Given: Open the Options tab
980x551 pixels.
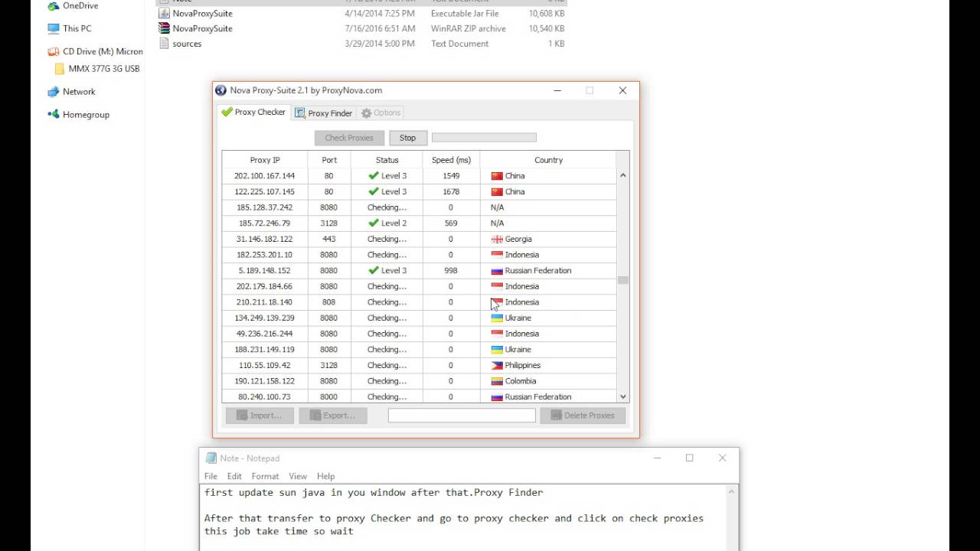Looking at the screenshot, I should (x=381, y=113).
